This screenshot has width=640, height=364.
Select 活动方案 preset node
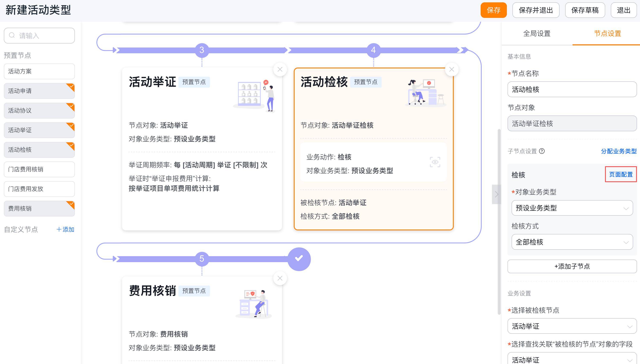(x=39, y=71)
